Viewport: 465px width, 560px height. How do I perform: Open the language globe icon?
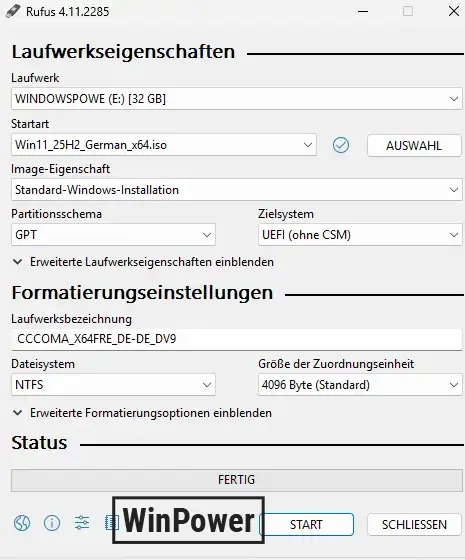22,523
